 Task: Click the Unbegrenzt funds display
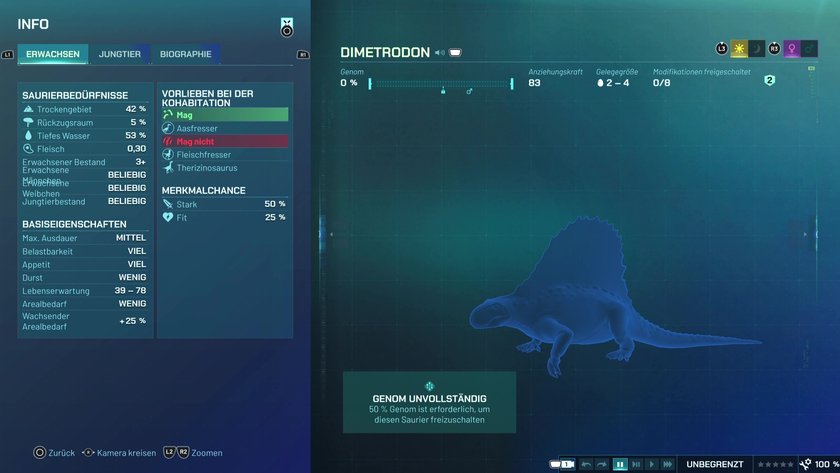tap(715, 464)
